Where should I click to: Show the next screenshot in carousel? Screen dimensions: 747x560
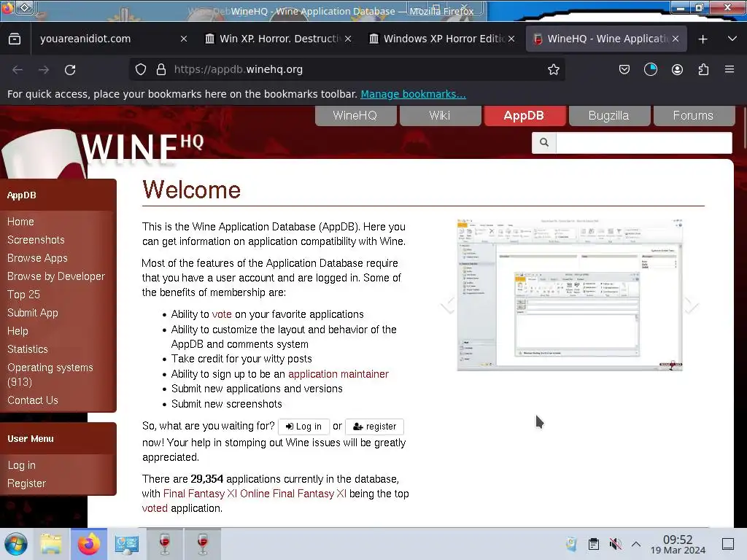692,305
